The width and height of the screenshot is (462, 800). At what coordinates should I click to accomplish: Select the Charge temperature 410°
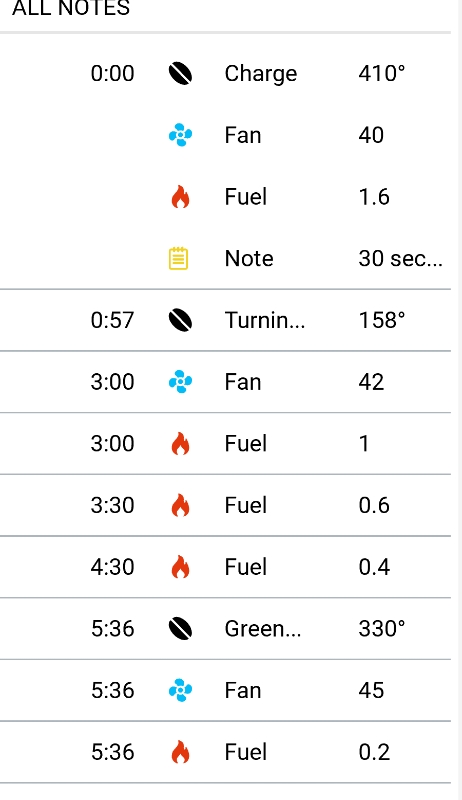point(381,73)
